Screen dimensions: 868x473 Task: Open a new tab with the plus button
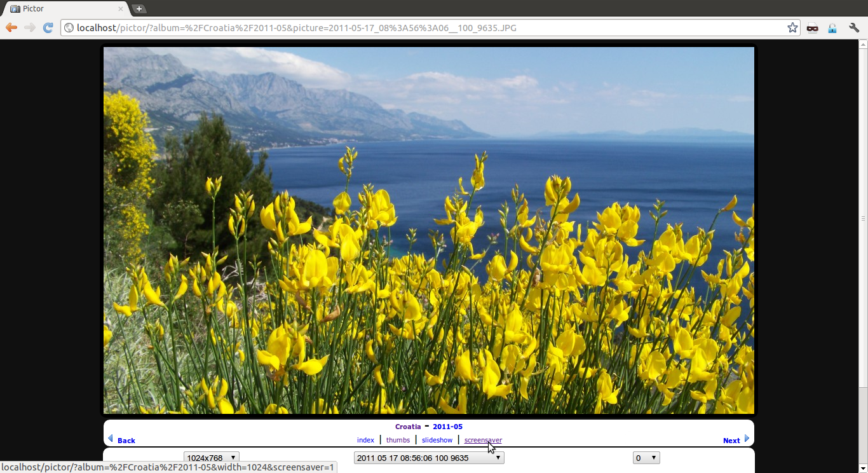tap(139, 9)
